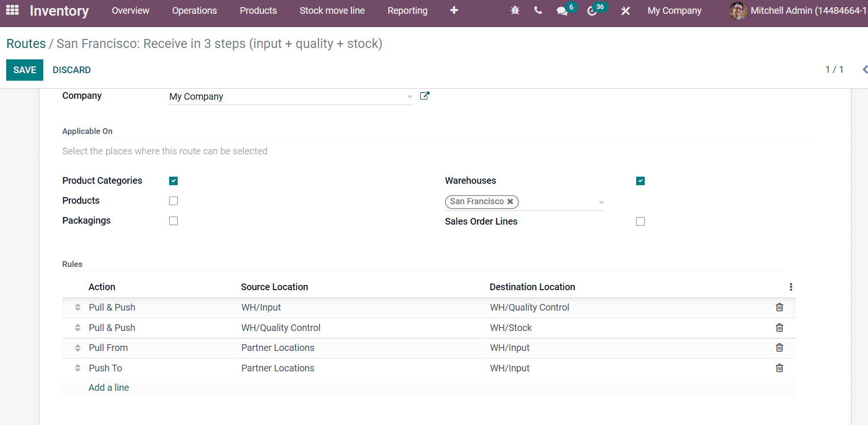The height and width of the screenshot is (425, 868).
Task: Click the 1 / 1 pager counter
Action: pos(835,69)
